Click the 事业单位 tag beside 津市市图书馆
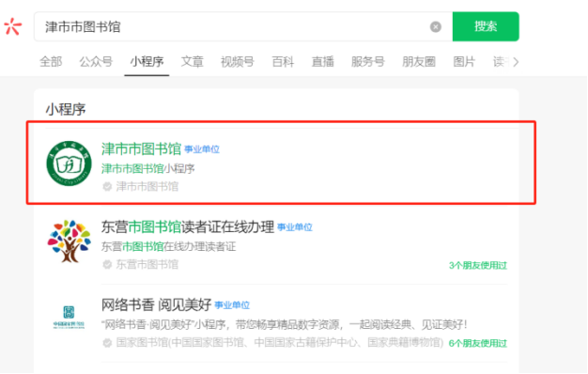Image resolution: width=588 pixels, height=374 pixels. [202, 149]
